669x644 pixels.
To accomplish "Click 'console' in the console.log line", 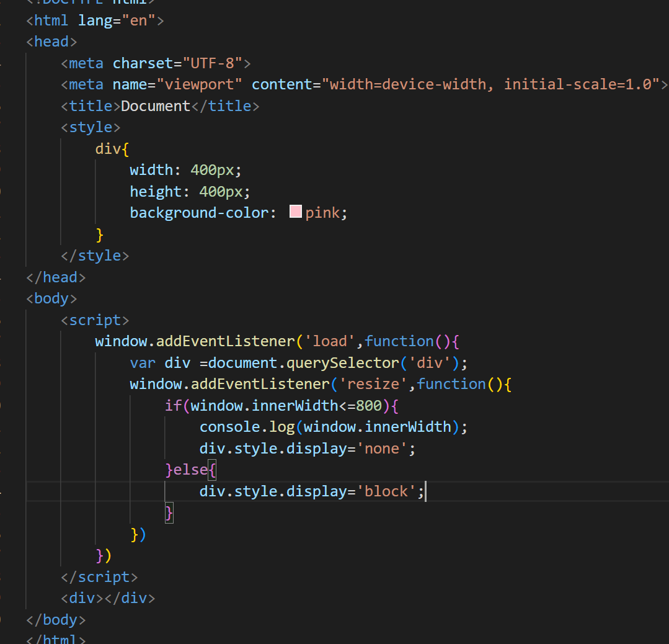I will pos(229,427).
